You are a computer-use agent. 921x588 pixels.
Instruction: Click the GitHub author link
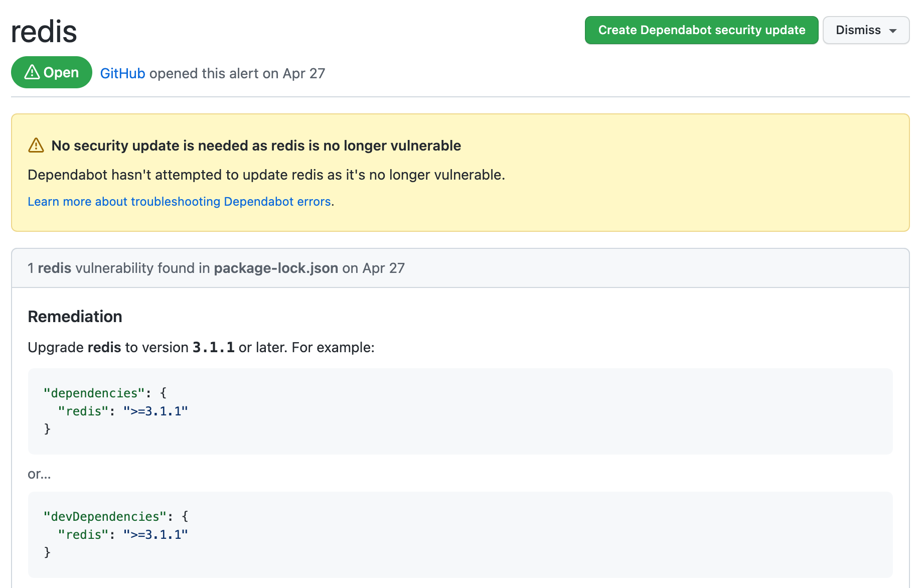[122, 73]
